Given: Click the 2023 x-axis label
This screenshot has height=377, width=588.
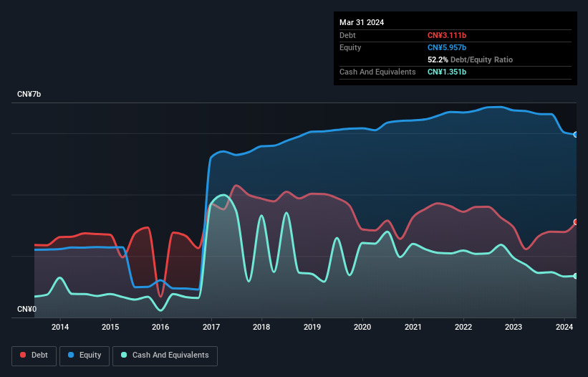Looking at the screenshot, I should tap(514, 327).
